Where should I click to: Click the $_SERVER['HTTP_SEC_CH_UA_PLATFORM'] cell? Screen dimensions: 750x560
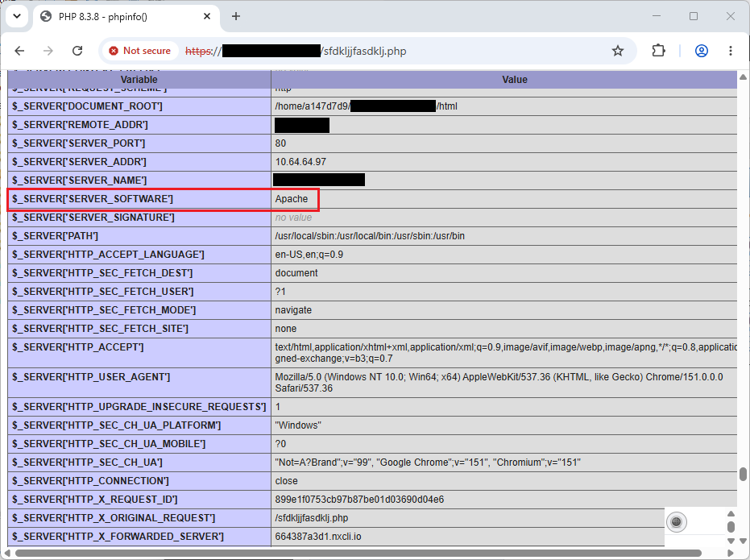point(139,425)
